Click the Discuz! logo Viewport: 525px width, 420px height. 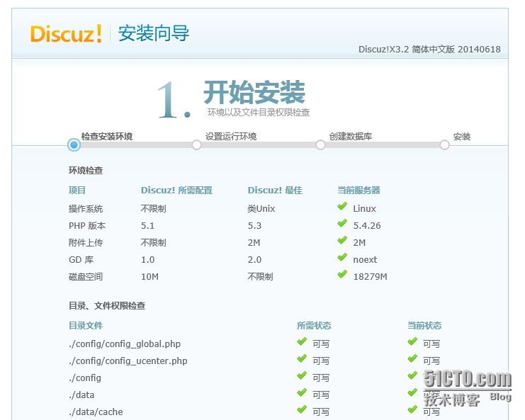coord(66,33)
